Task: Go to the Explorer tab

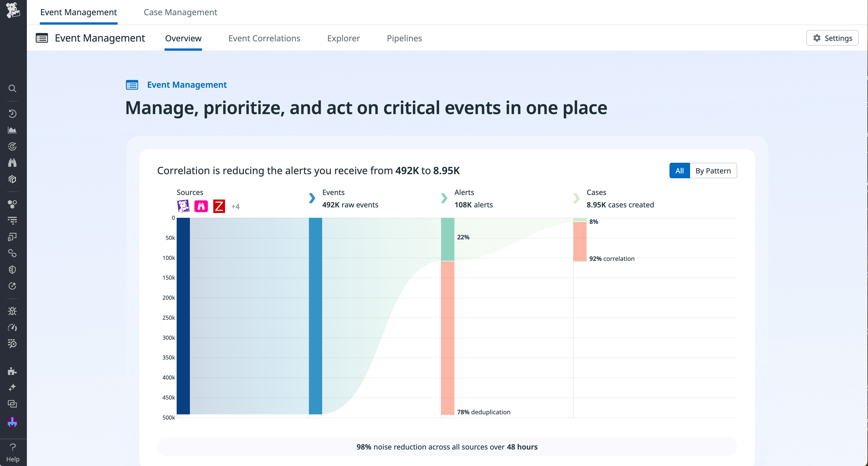Action: [x=343, y=38]
